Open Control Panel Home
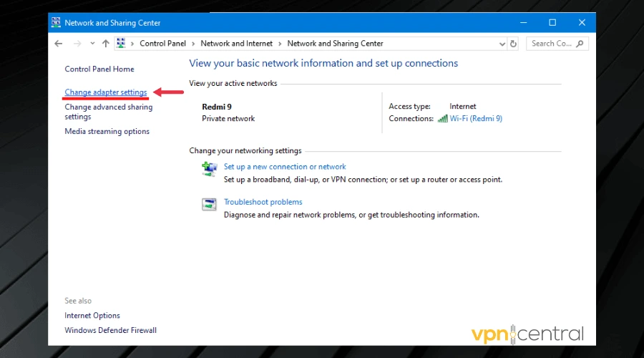Screen dimensions: 644x358 (x=99, y=69)
